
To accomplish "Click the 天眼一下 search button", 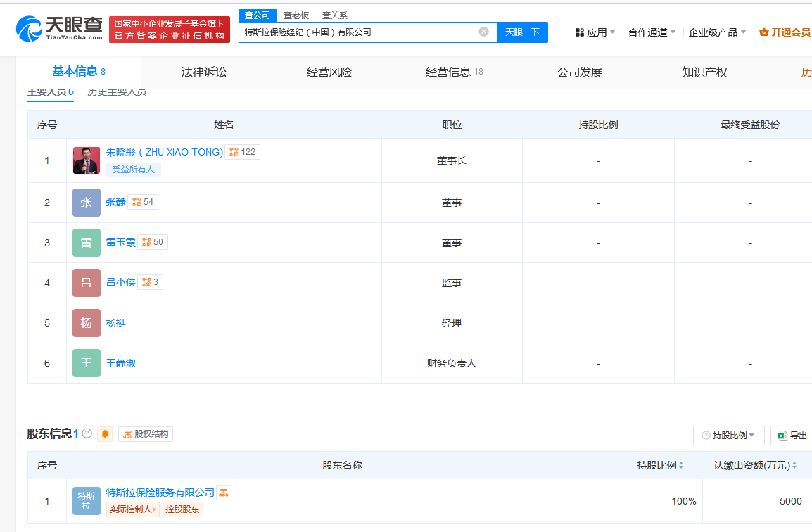I will [523, 32].
